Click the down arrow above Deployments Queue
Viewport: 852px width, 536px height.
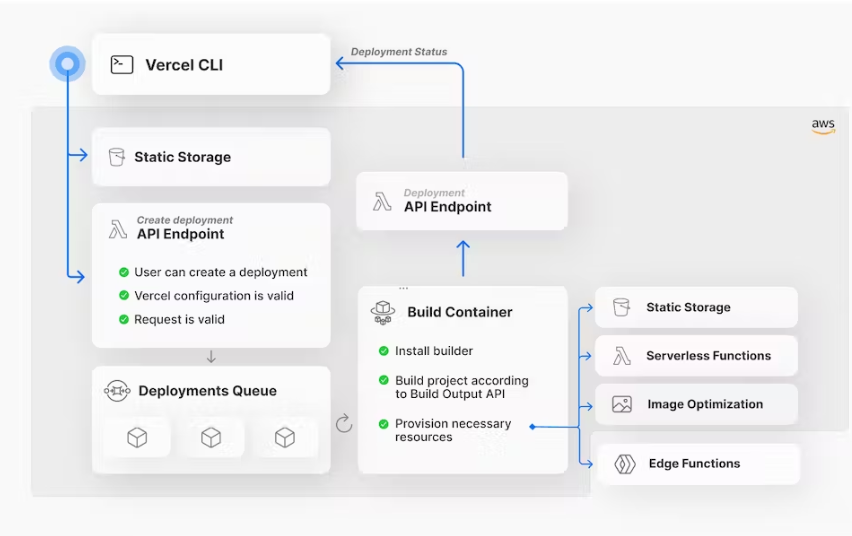point(211,357)
